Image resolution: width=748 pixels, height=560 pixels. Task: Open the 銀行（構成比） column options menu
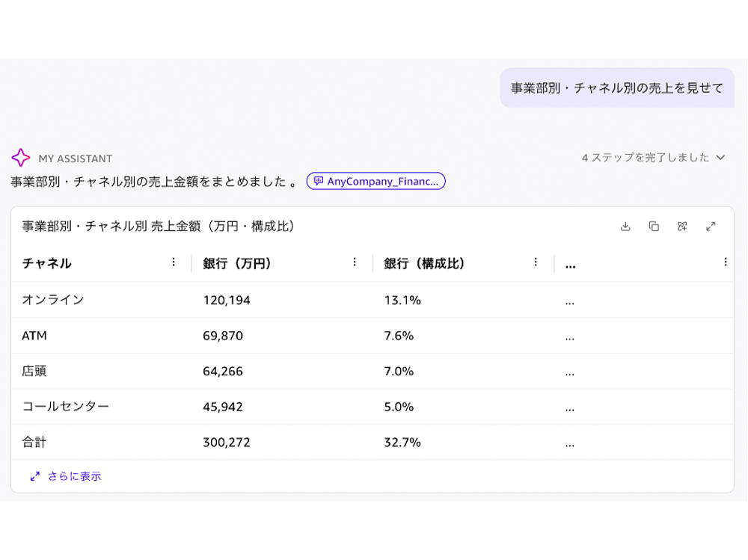click(536, 262)
